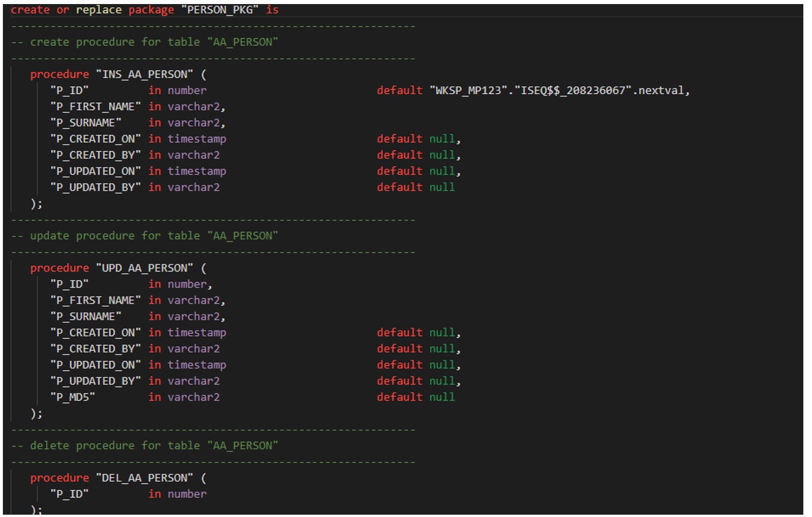The width and height of the screenshot is (812, 517).
Task: Click the "DEL_AA_PERSON" procedure name
Action: point(144,478)
